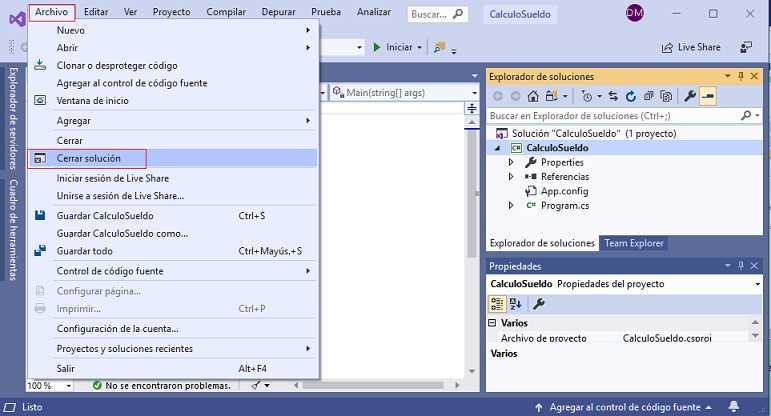Click property pages wrench in Propiedades

pyautogui.click(x=539, y=304)
